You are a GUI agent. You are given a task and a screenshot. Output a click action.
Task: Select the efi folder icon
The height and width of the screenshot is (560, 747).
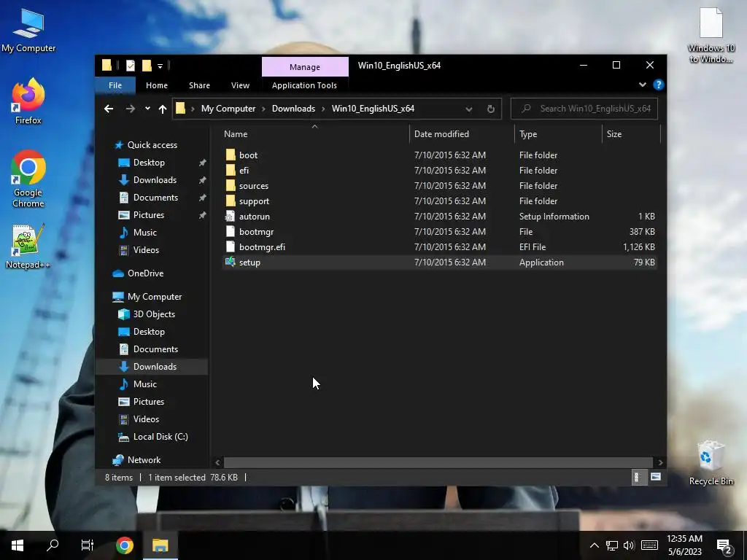coord(231,170)
